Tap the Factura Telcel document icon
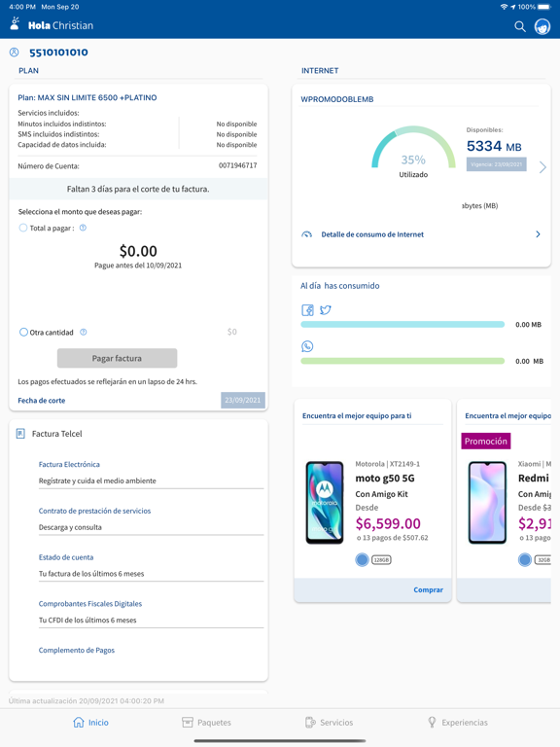The width and height of the screenshot is (560, 747). pyautogui.click(x=20, y=434)
